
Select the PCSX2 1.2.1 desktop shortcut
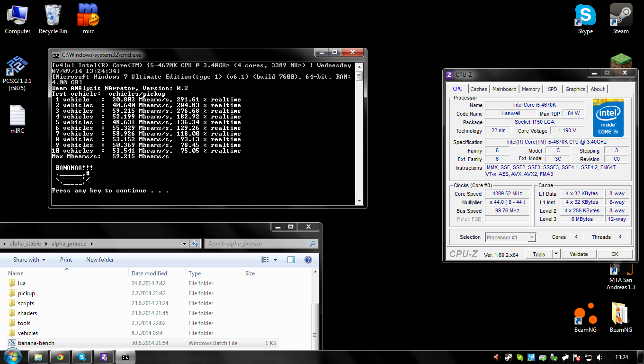(17, 73)
